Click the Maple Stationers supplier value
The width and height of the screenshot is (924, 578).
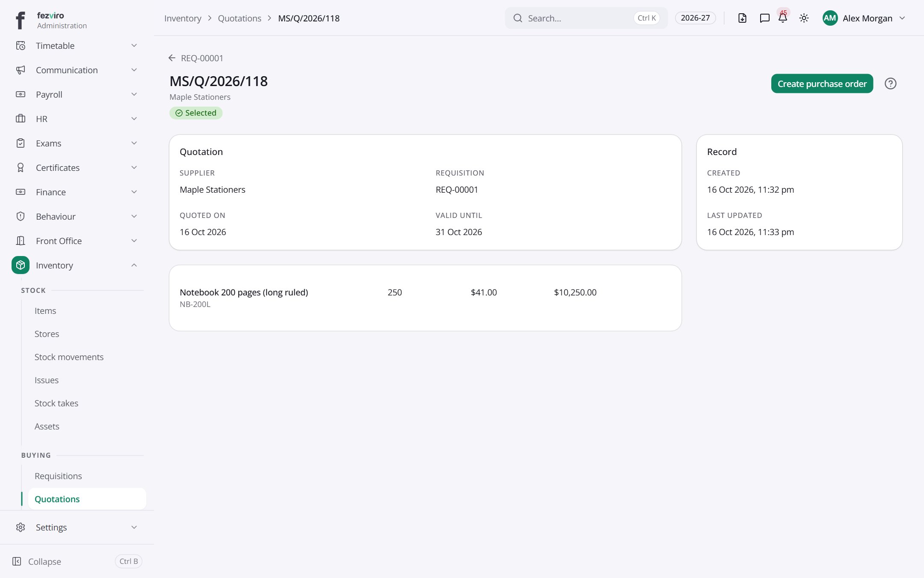pyautogui.click(x=213, y=190)
